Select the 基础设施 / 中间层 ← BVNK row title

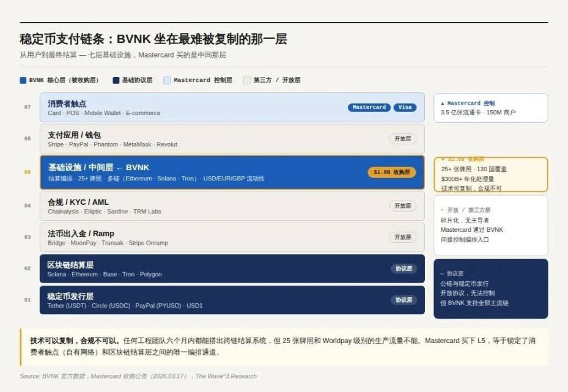[x=98, y=168]
